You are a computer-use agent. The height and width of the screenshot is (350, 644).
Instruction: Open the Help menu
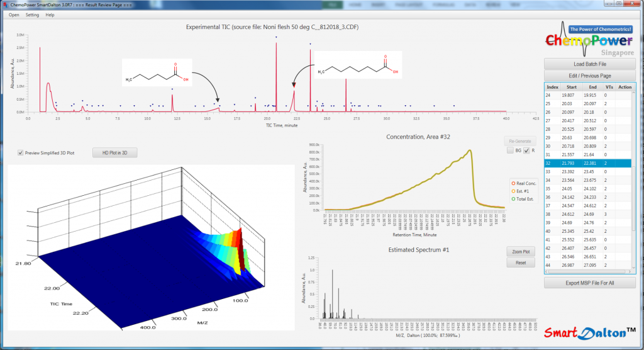(x=50, y=14)
